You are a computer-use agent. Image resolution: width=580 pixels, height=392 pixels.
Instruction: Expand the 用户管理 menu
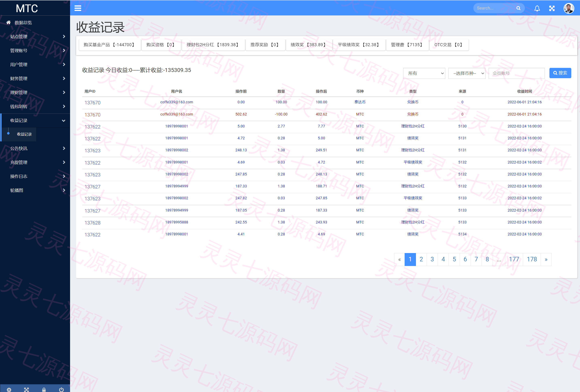click(35, 64)
